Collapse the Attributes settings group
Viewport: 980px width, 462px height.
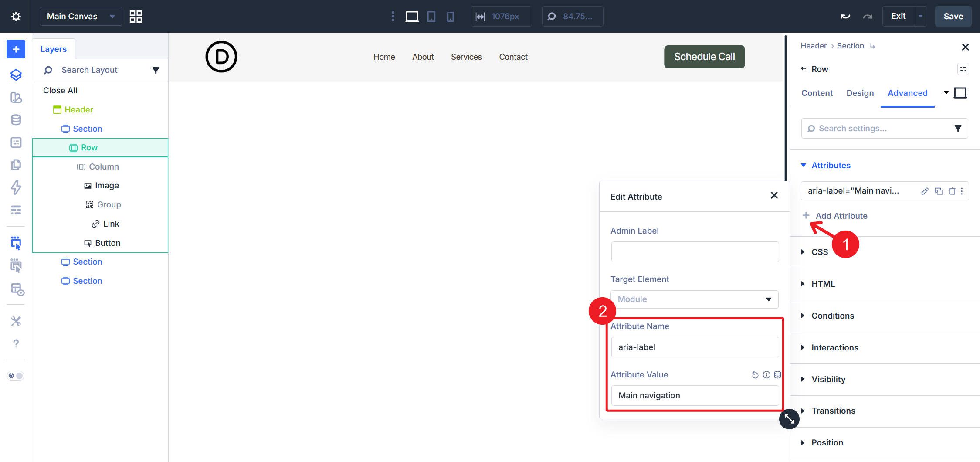tap(831, 166)
